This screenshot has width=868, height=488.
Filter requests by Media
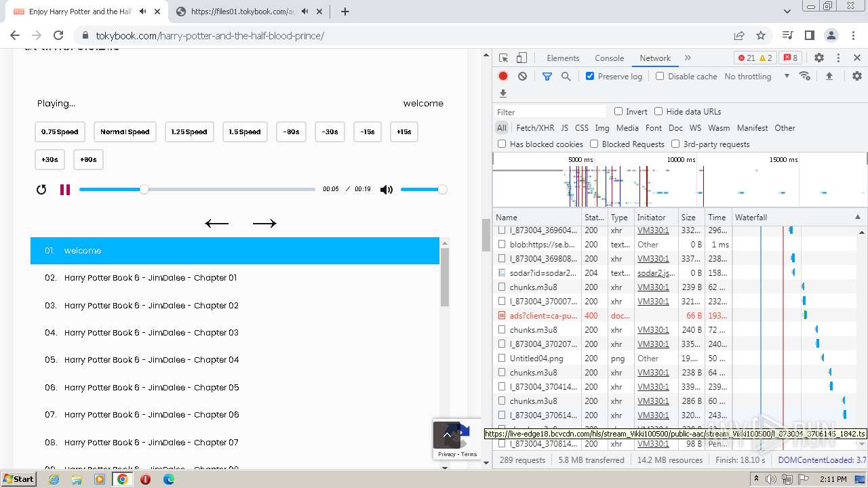point(627,128)
